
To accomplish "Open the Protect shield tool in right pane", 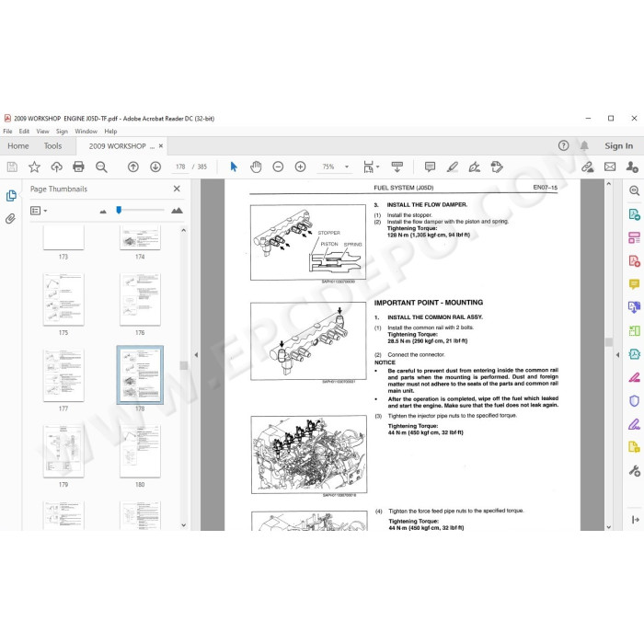I will click(x=634, y=400).
